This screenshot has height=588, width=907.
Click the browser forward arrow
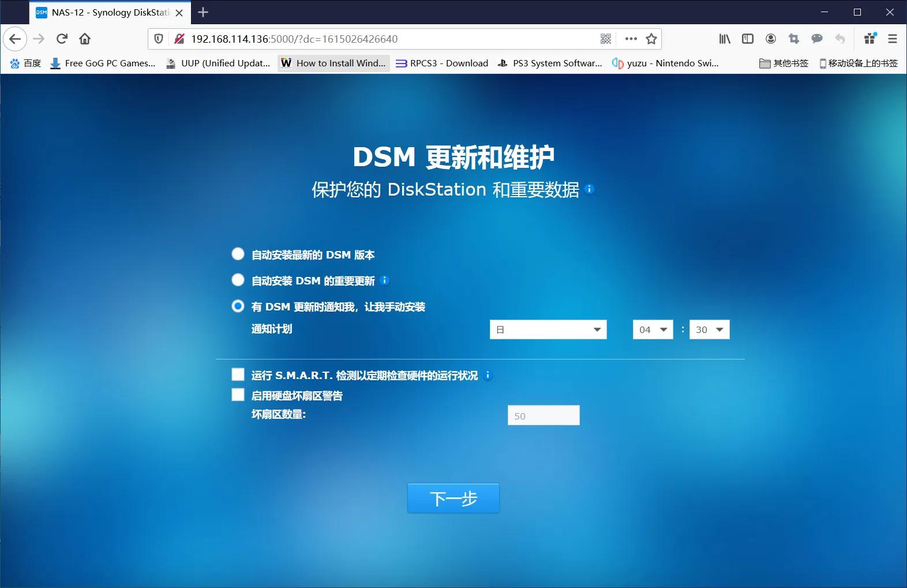[39, 39]
